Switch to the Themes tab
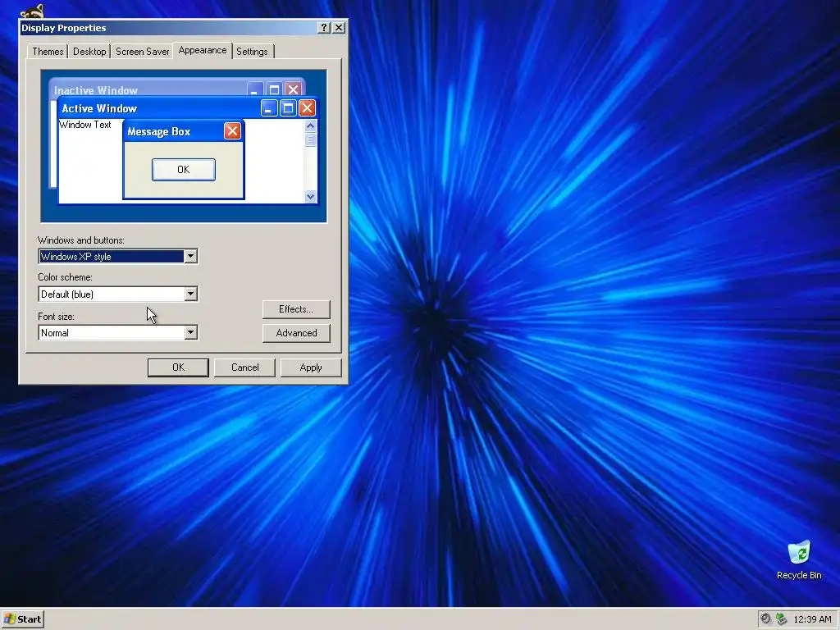This screenshot has width=840, height=630. [48, 52]
